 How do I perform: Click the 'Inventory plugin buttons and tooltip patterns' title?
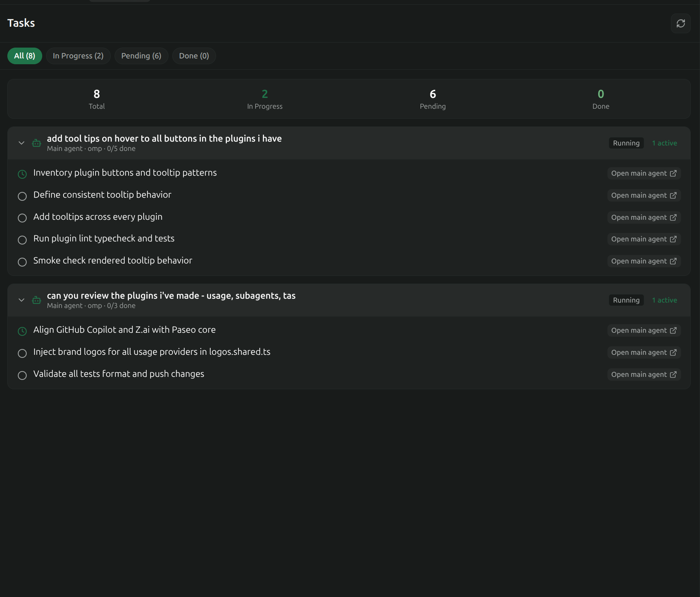pyautogui.click(x=125, y=173)
